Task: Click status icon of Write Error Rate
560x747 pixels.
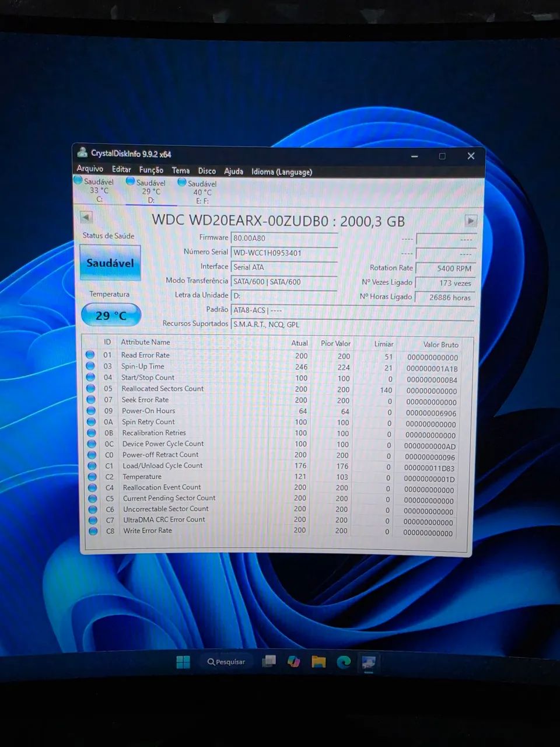Action: 93,531
